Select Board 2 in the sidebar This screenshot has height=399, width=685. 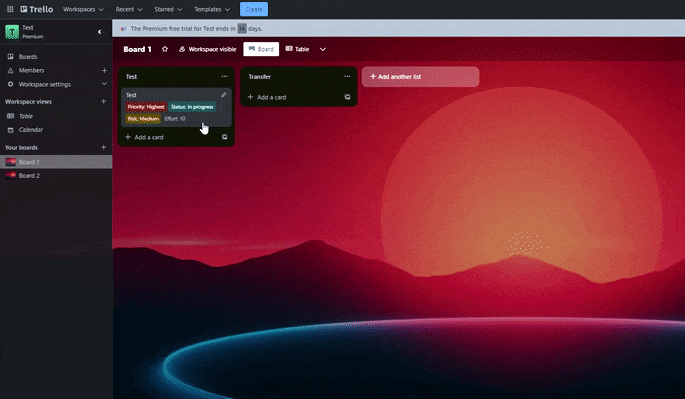click(x=56, y=175)
